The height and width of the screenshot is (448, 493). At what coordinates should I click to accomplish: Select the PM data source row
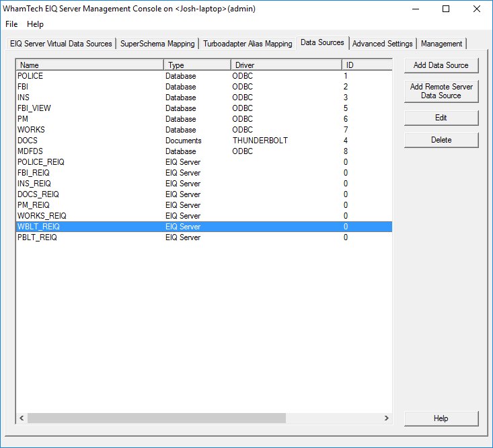(x=204, y=119)
